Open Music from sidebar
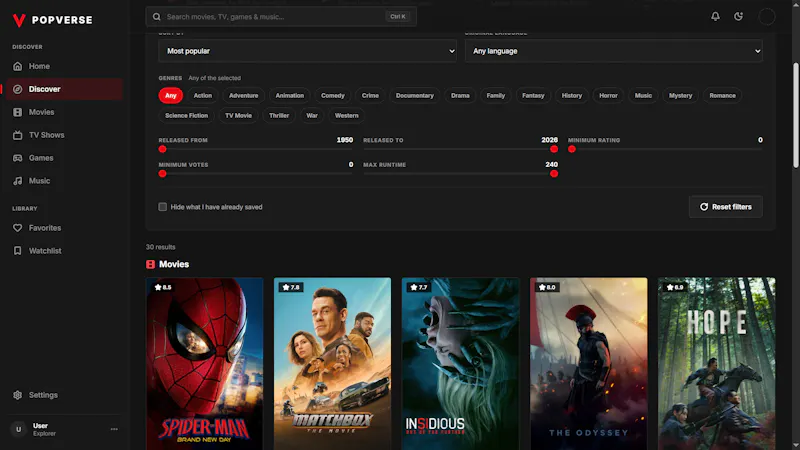This screenshot has width=800, height=450. [x=64, y=181]
